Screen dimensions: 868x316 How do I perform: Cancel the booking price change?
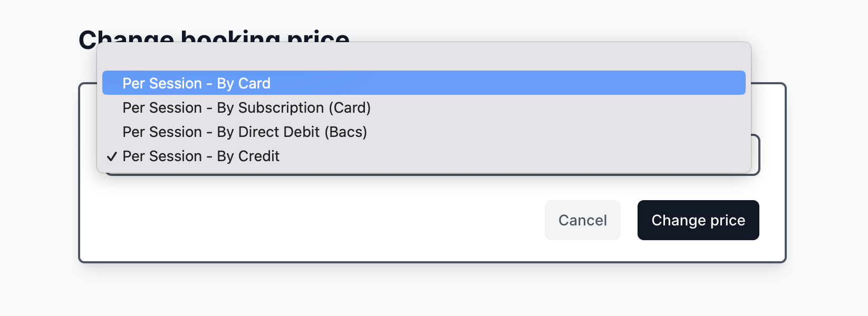point(582,220)
